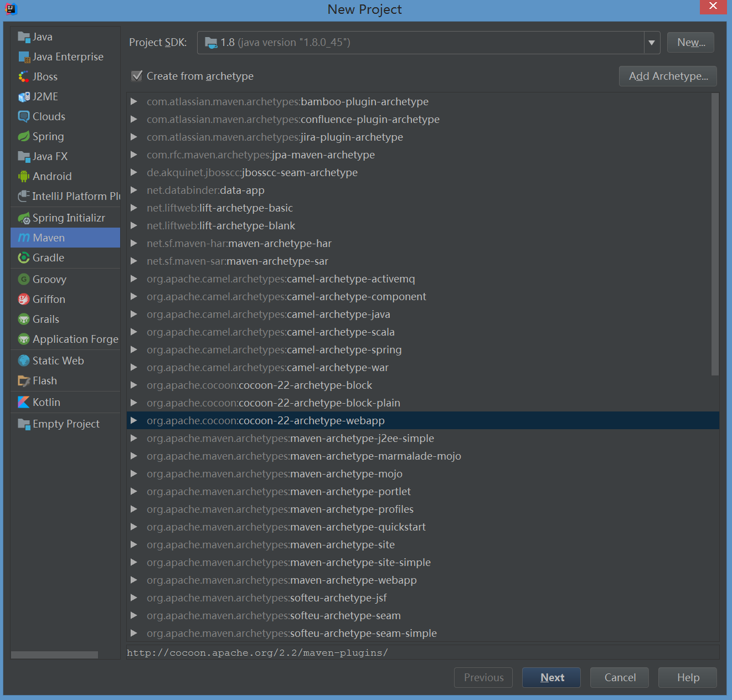
Task: Choose Static Web project type
Action: 65,361
